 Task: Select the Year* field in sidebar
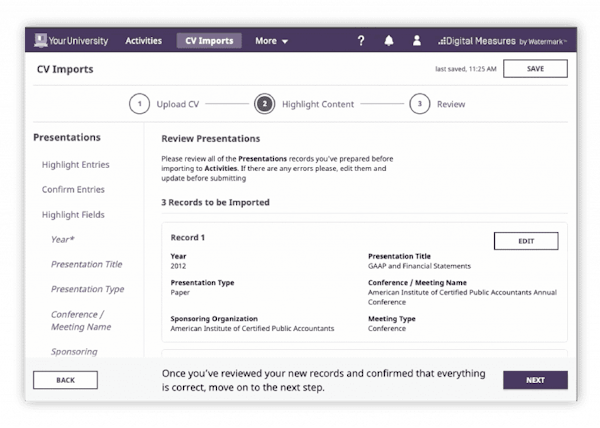click(x=62, y=239)
